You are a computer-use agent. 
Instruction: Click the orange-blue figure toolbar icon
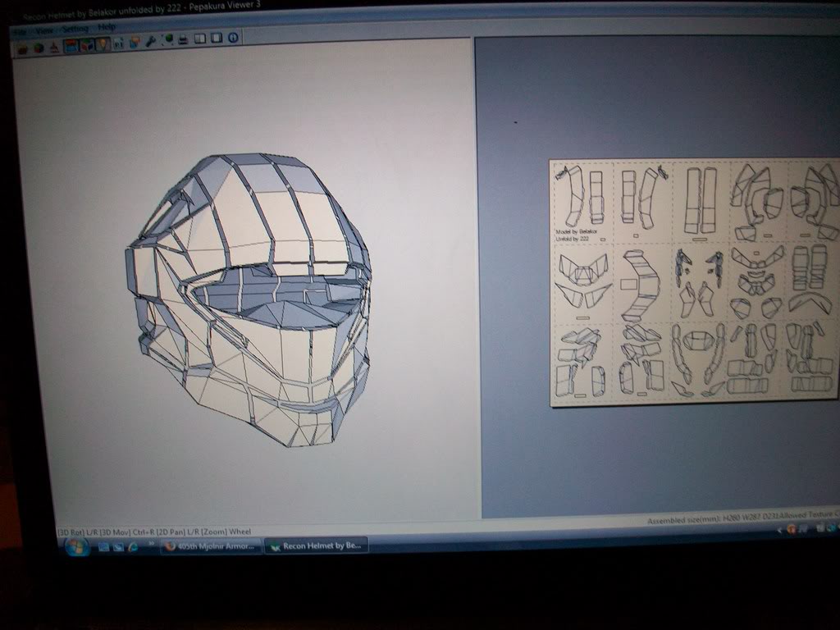(135, 43)
